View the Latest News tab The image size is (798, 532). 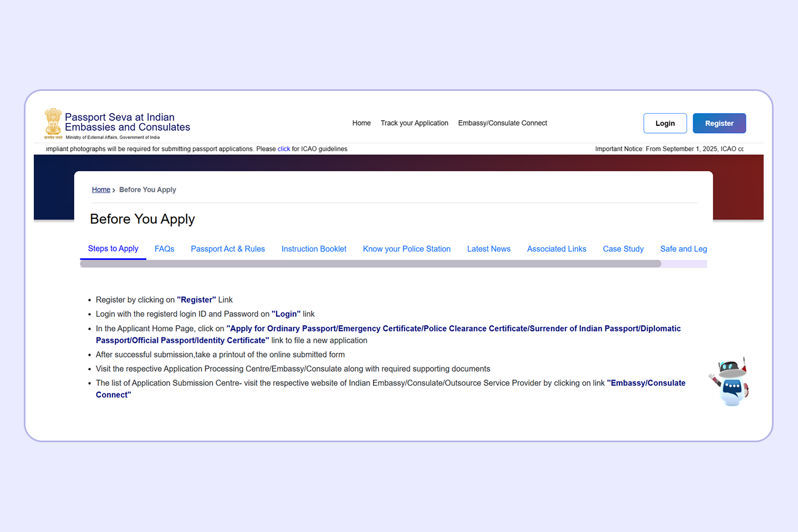pyautogui.click(x=489, y=249)
